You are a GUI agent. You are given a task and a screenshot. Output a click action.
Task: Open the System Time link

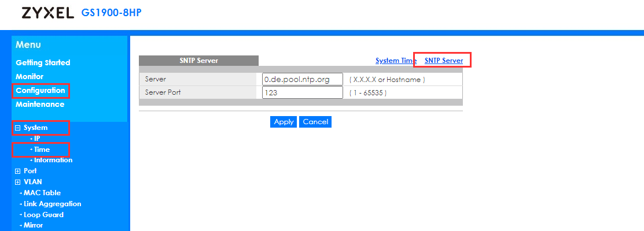click(396, 61)
